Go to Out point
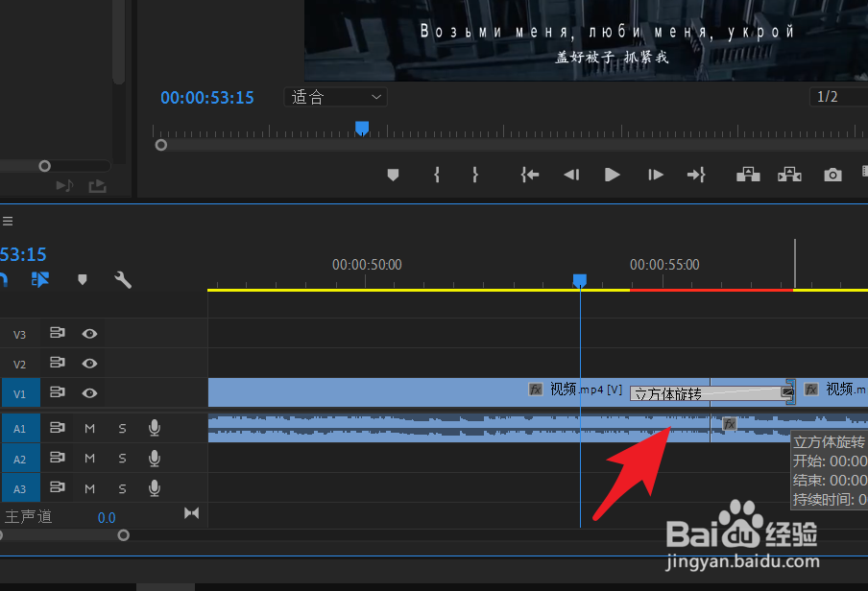The height and width of the screenshot is (591, 868). [696, 175]
